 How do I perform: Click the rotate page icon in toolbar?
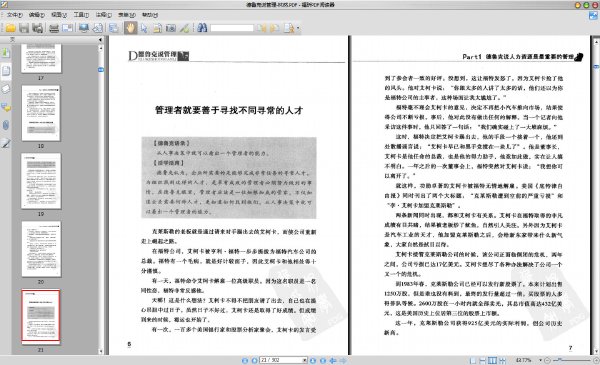click(x=98, y=28)
